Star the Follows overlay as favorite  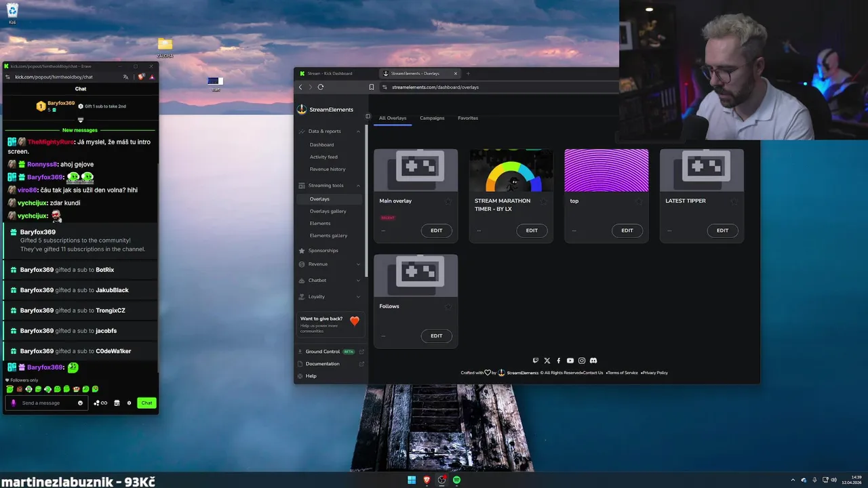[x=448, y=306]
